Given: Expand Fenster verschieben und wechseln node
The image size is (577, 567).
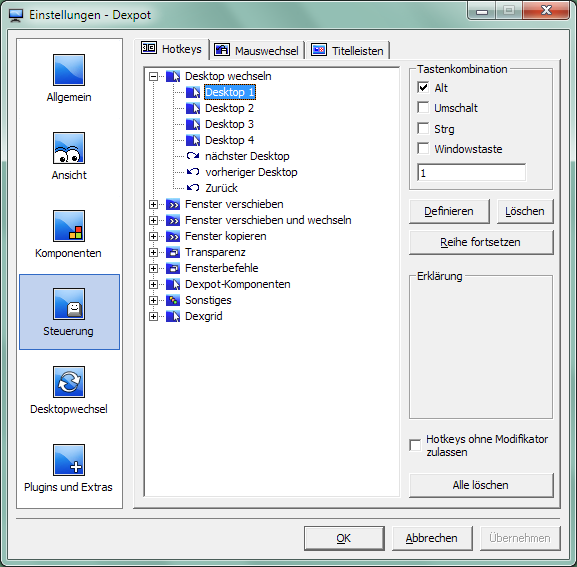Looking at the screenshot, I should tap(153, 220).
